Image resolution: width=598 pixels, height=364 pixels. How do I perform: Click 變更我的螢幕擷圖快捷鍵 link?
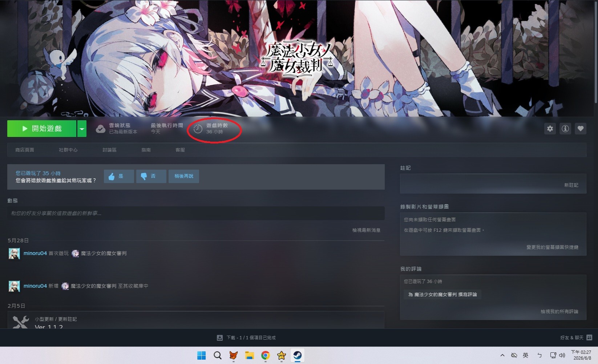point(552,247)
